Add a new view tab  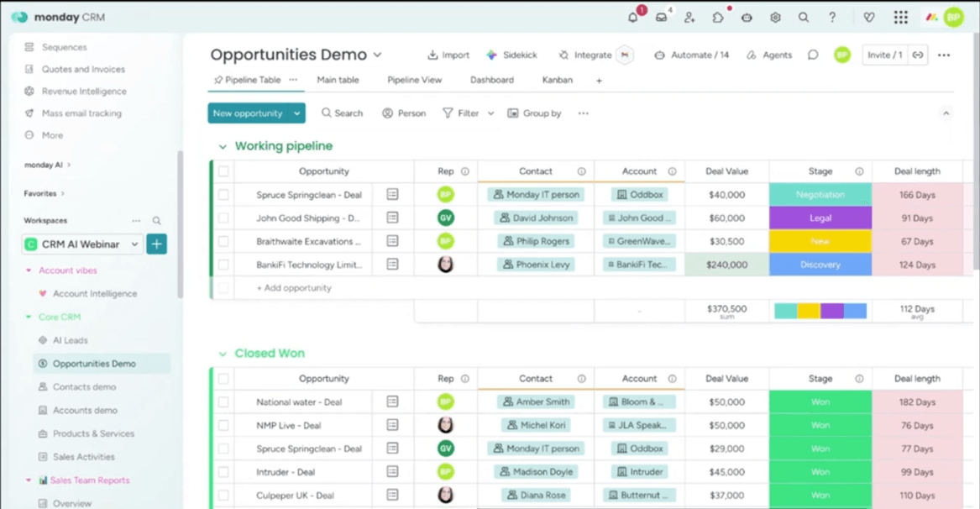click(599, 81)
